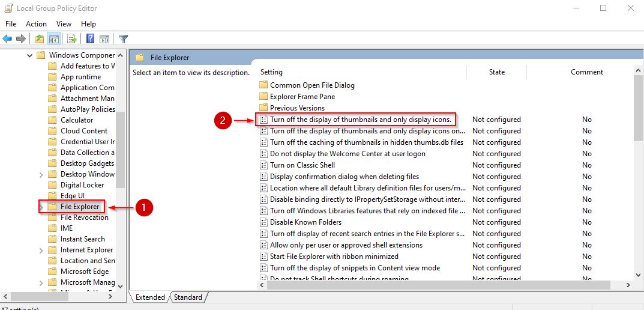
Task: Click the Back arrow toolbar icon
Action: pyautogui.click(x=7, y=39)
